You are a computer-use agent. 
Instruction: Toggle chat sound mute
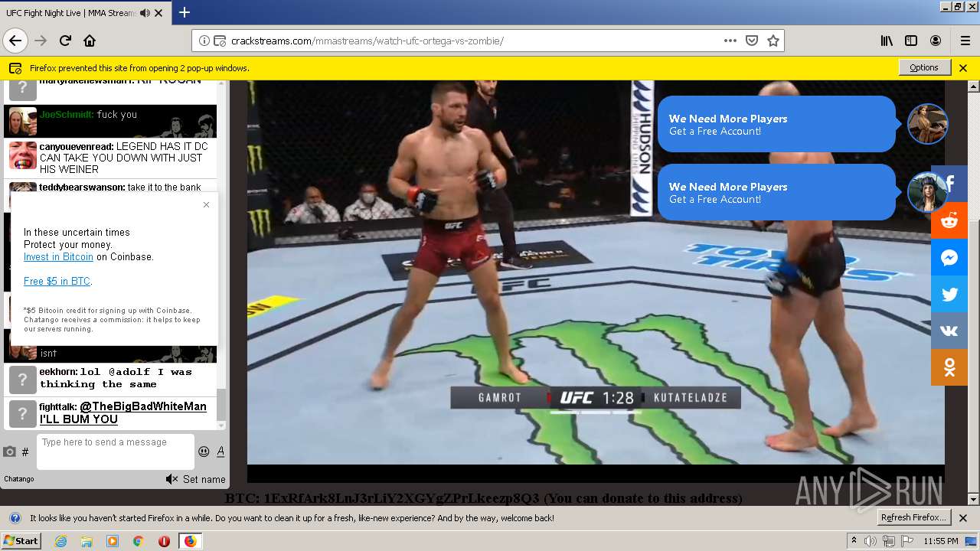pos(171,479)
